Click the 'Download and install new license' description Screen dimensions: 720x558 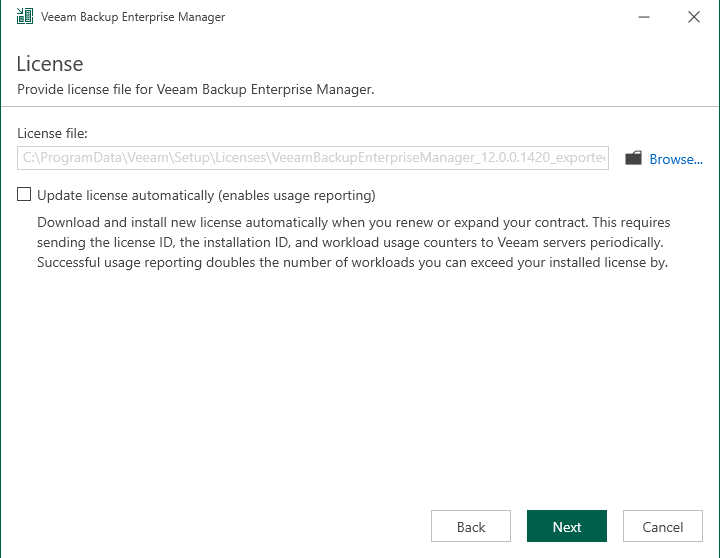click(x=354, y=242)
